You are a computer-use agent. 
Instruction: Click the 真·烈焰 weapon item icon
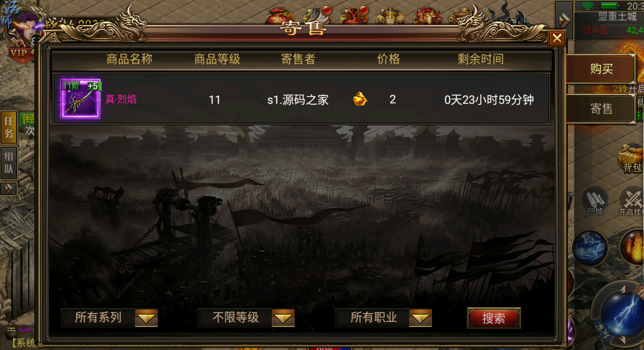tap(80, 99)
